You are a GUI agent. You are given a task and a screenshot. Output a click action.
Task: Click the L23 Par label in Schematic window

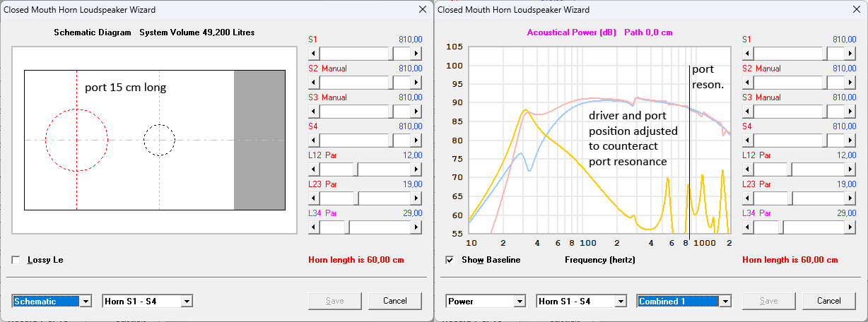tap(321, 184)
